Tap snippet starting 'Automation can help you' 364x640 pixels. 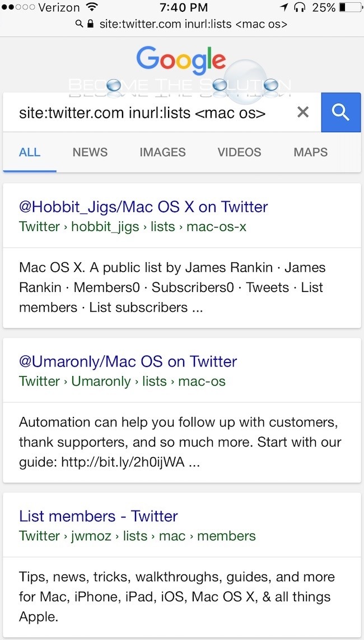pyautogui.click(x=180, y=442)
